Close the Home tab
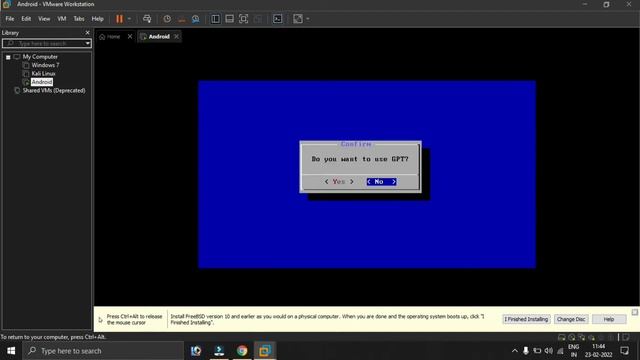The height and width of the screenshot is (360, 640). (130, 36)
